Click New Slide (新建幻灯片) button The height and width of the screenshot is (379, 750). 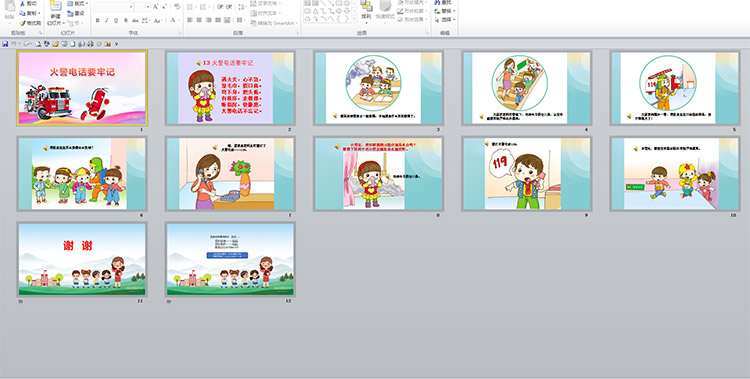coord(55,14)
